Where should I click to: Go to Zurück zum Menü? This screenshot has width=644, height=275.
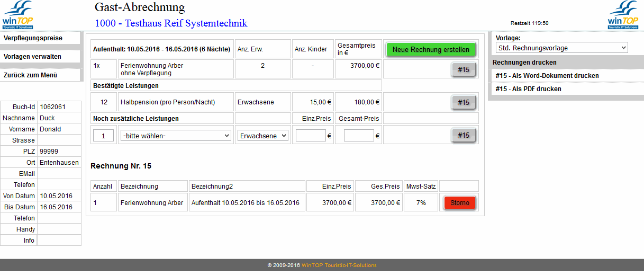[x=30, y=75]
